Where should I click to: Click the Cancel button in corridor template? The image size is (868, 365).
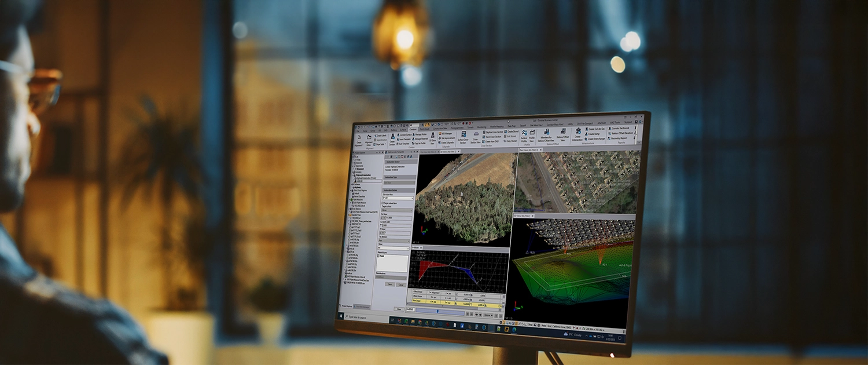click(x=400, y=284)
